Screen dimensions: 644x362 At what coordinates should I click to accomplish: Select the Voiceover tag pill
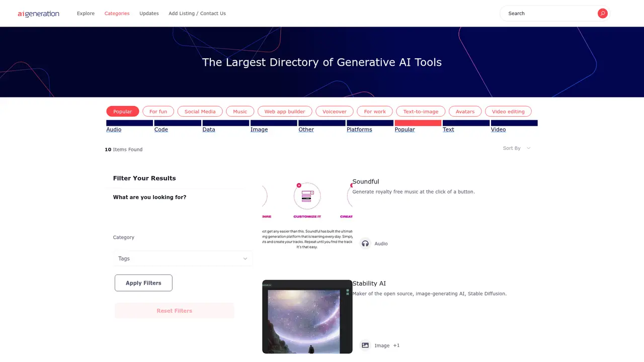coord(335,112)
